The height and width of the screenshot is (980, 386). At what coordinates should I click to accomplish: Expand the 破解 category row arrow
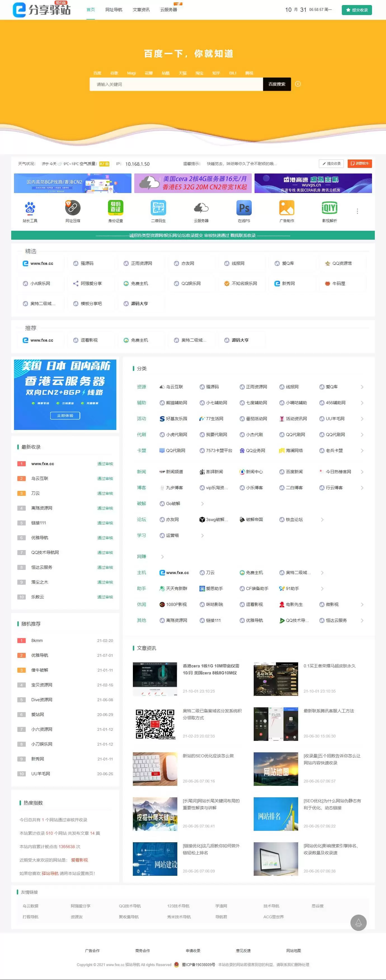202,504
